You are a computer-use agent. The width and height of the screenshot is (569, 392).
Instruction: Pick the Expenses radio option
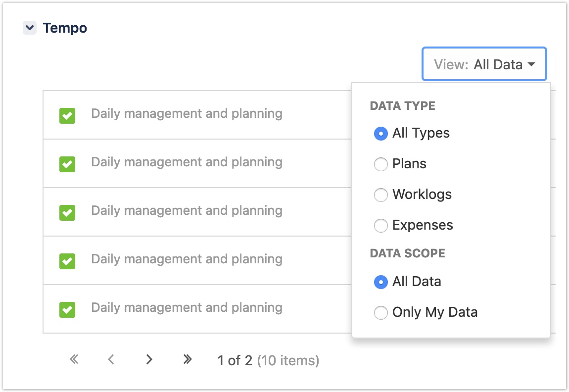[x=380, y=226]
